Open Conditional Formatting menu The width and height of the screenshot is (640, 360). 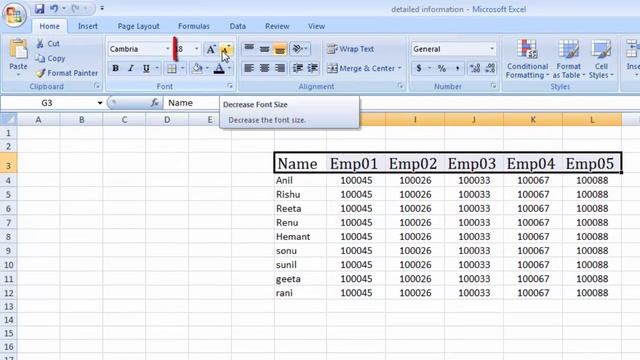(x=527, y=59)
